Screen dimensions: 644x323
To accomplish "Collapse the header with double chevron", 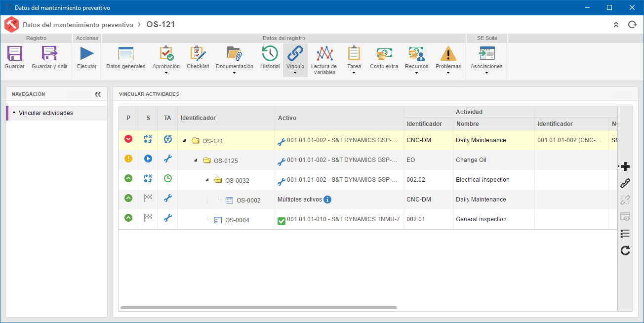I will pos(616,25).
